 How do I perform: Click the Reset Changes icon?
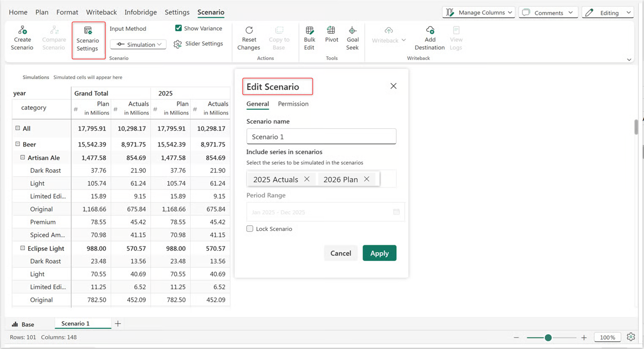(x=249, y=31)
